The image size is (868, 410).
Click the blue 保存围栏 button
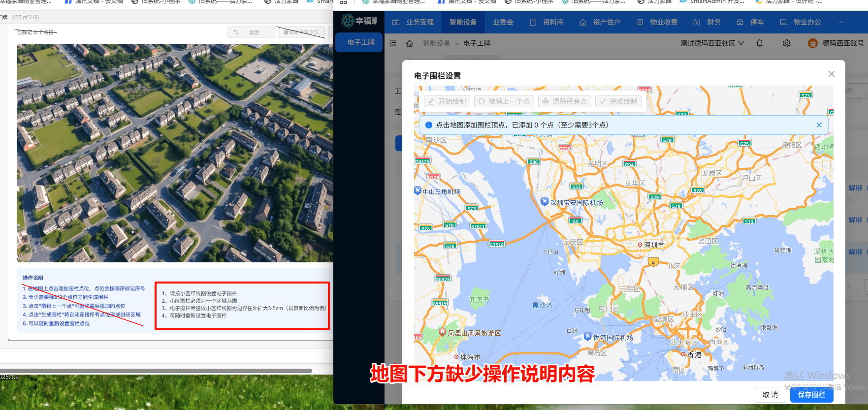pyautogui.click(x=812, y=395)
